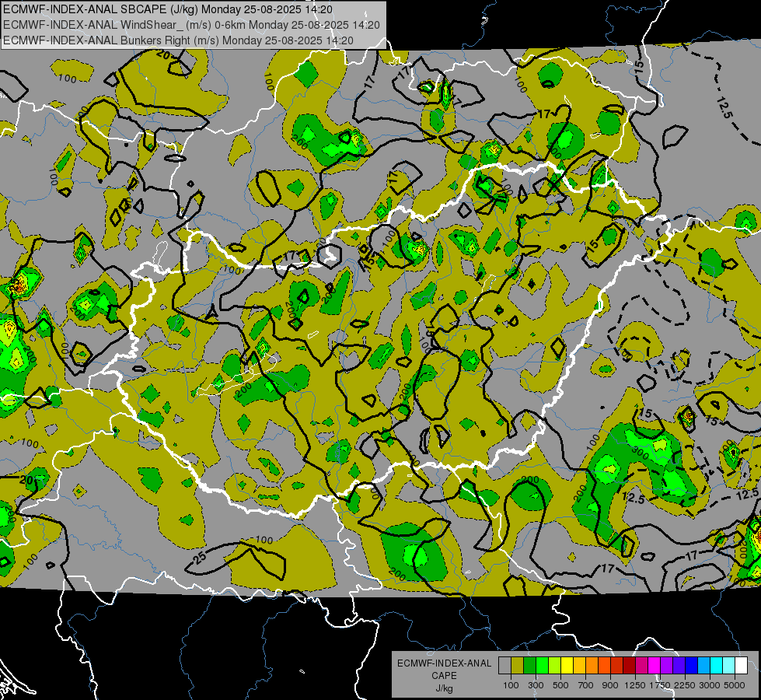Select the pure blue legend swatch
761x700 pixels.
click(692, 665)
